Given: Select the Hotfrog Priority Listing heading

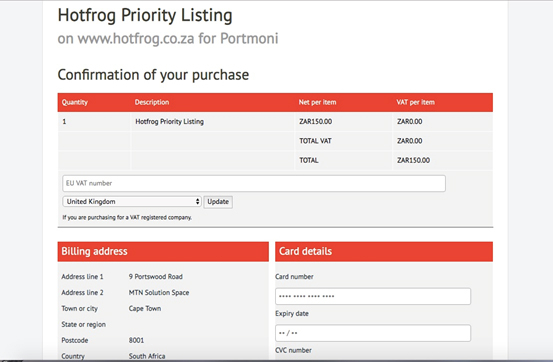Looking at the screenshot, I should pyautogui.click(x=145, y=16).
